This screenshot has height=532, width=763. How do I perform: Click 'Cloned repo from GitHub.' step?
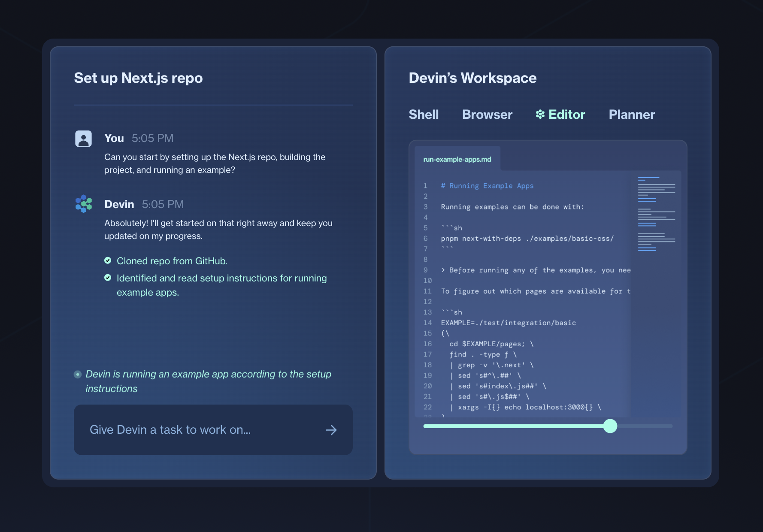point(172,261)
